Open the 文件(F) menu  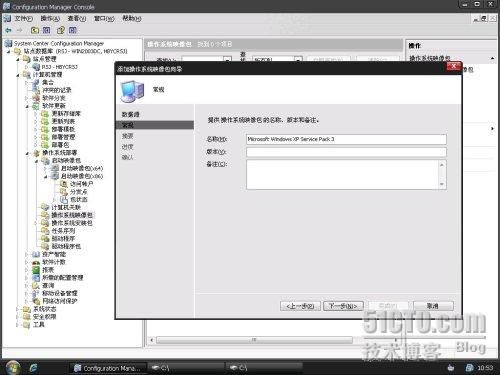pyautogui.click(x=23, y=18)
